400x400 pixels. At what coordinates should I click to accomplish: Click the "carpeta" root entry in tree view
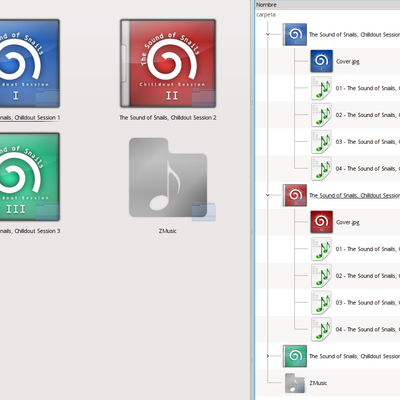266,15
